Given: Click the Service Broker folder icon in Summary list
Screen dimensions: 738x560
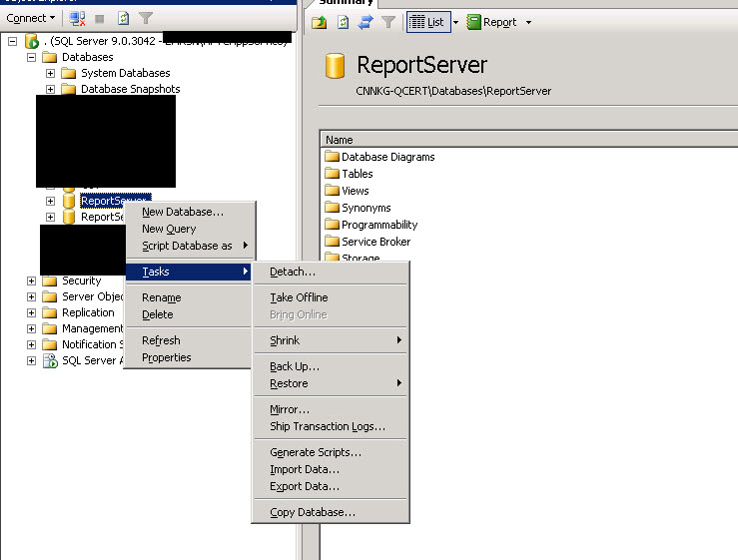Looking at the screenshot, I should tap(332, 241).
